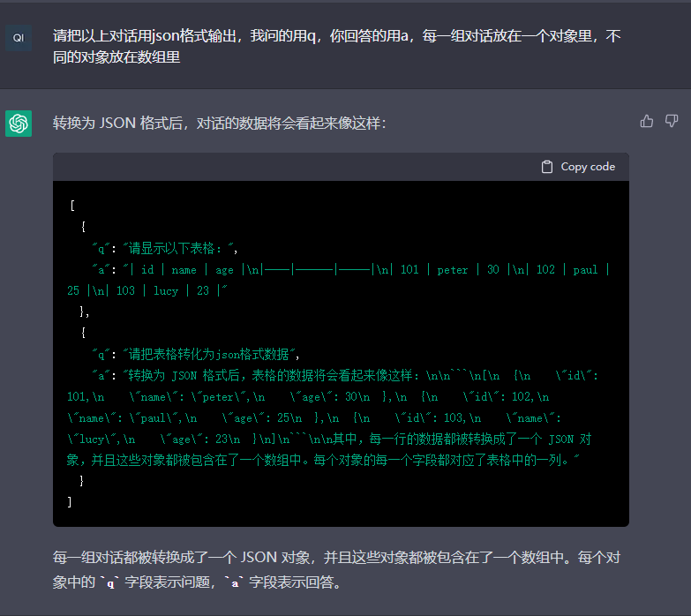Click the closing bracket ] in the code

click(x=70, y=501)
